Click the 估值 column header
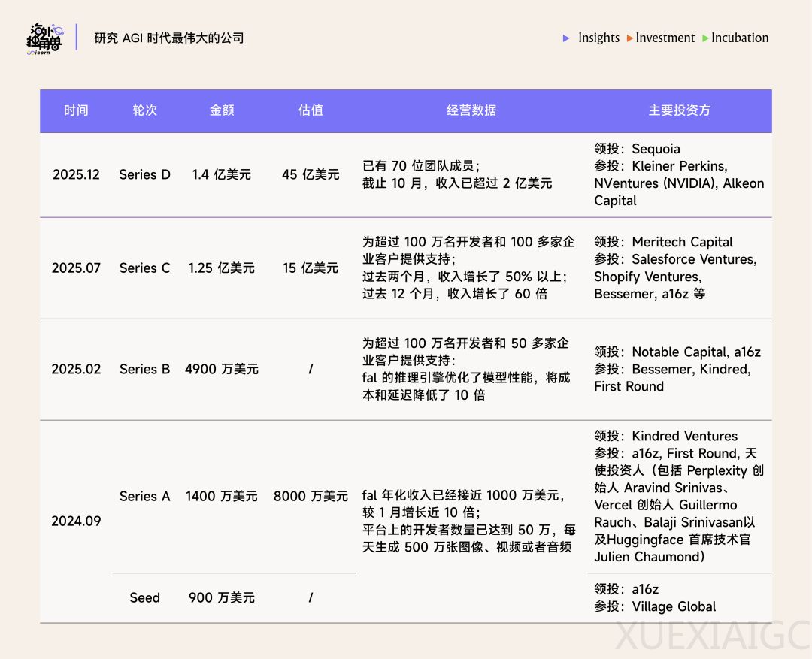The image size is (812, 659). tap(311, 110)
